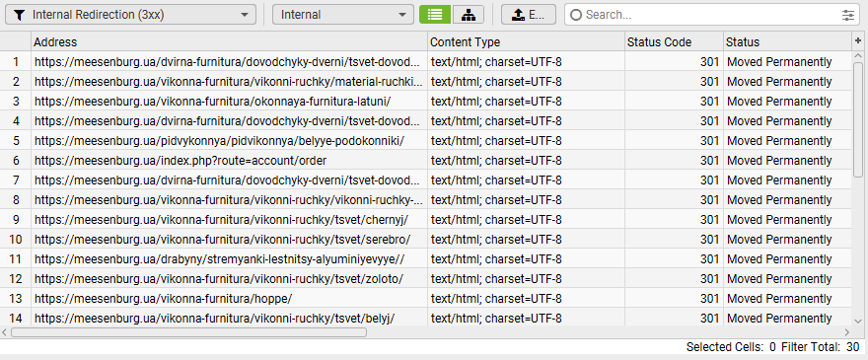
Task: Focus the Search input field
Action: (711, 15)
